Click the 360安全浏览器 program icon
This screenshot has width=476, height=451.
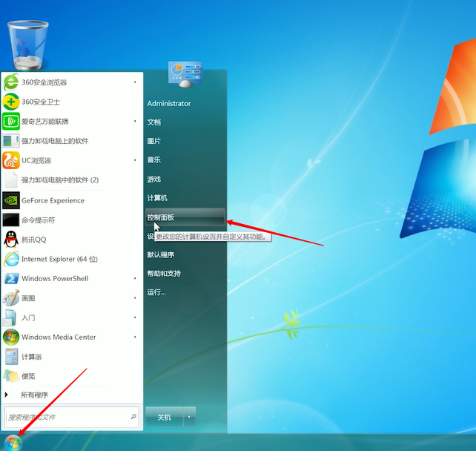click(x=11, y=82)
